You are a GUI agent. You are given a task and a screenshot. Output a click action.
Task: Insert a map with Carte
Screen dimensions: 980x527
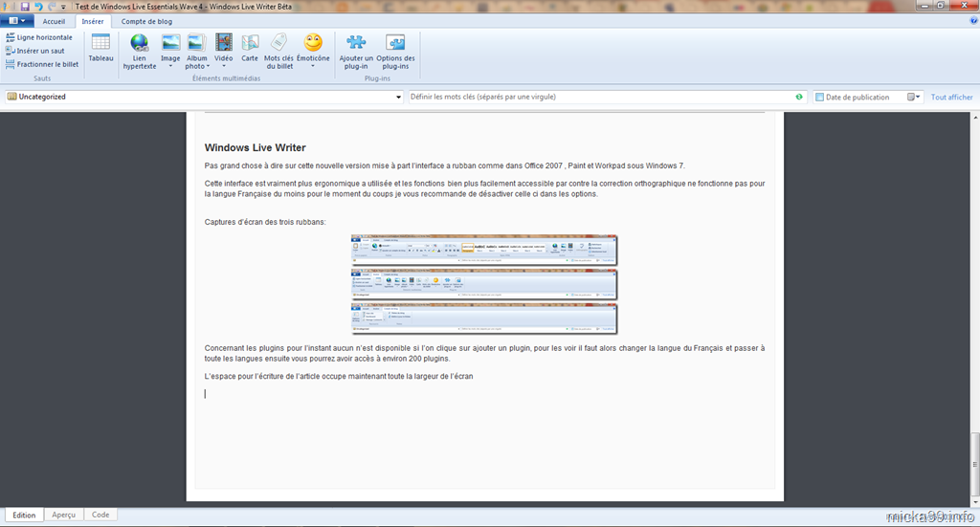pyautogui.click(x=250, y=48)
